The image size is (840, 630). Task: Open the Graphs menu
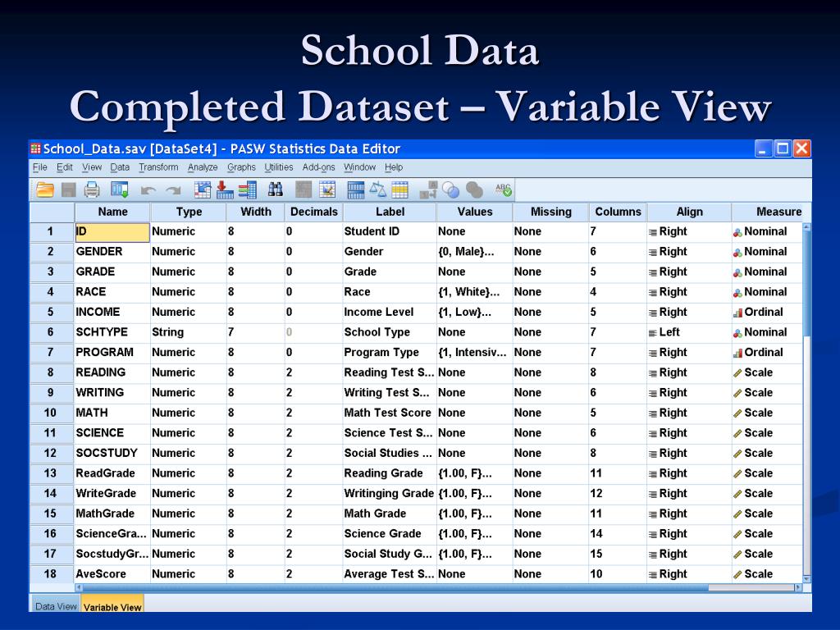pyautogui.click(x=241, y=167)
